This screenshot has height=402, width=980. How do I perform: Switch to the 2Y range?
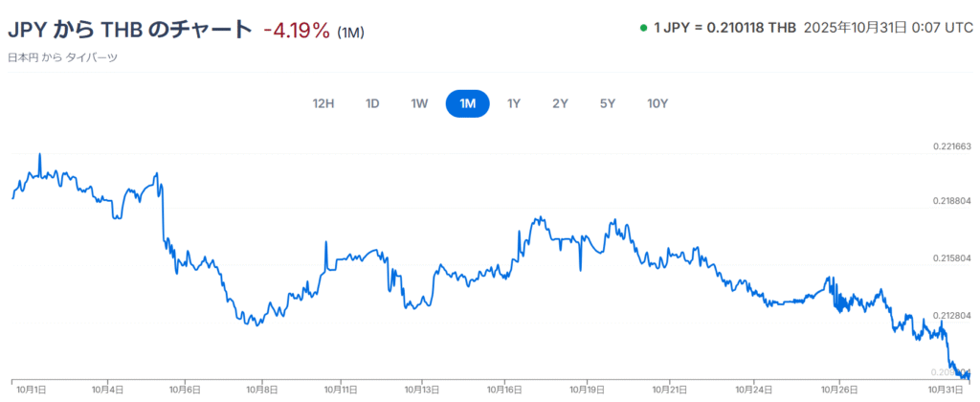click(560, 103)
